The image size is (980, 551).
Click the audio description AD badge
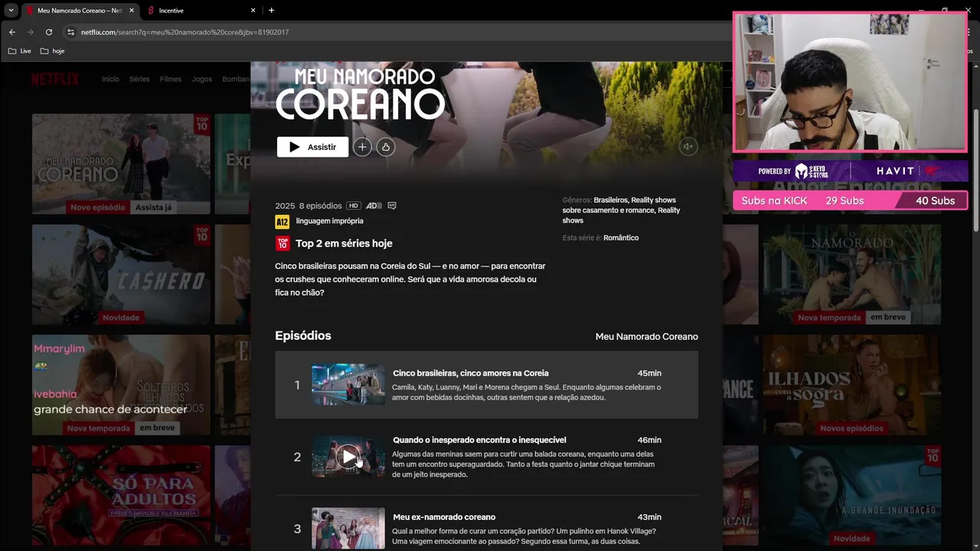[x=374, y=206]
